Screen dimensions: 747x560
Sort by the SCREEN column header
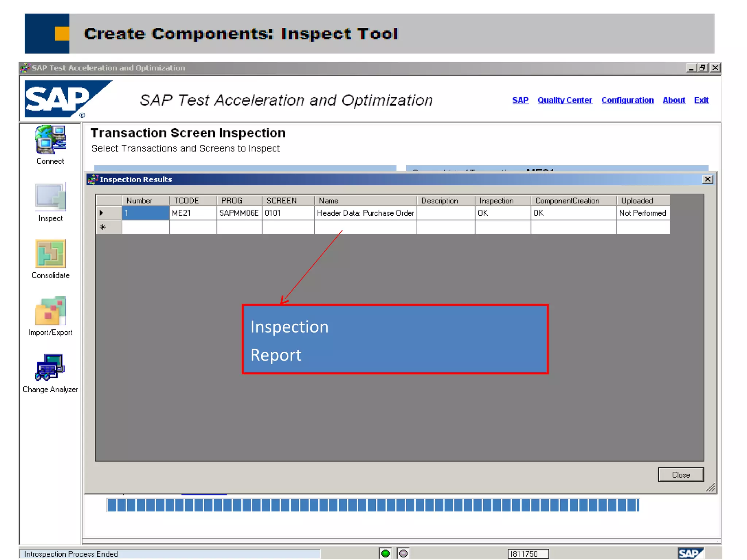[x=288, y=201]
